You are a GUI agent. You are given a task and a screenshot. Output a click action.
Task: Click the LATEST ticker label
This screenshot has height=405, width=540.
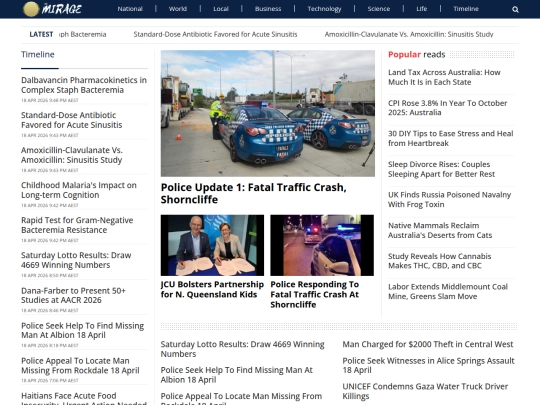tap(41, 34)
